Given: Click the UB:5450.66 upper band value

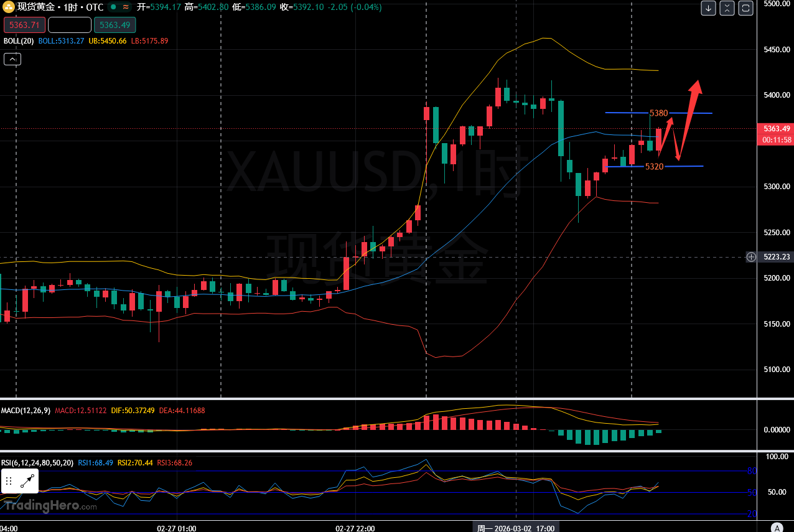Looking at the screenshot, I should [x=108, y=41].
